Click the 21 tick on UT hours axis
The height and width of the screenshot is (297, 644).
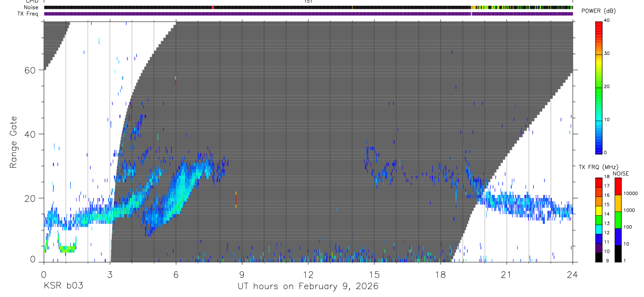click(507, 274)
